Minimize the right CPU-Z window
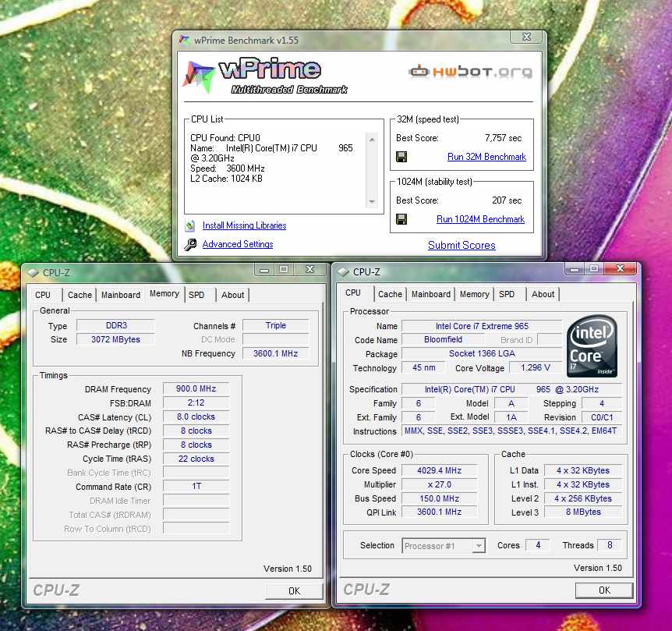672x631 pixels. coord(575,269)
